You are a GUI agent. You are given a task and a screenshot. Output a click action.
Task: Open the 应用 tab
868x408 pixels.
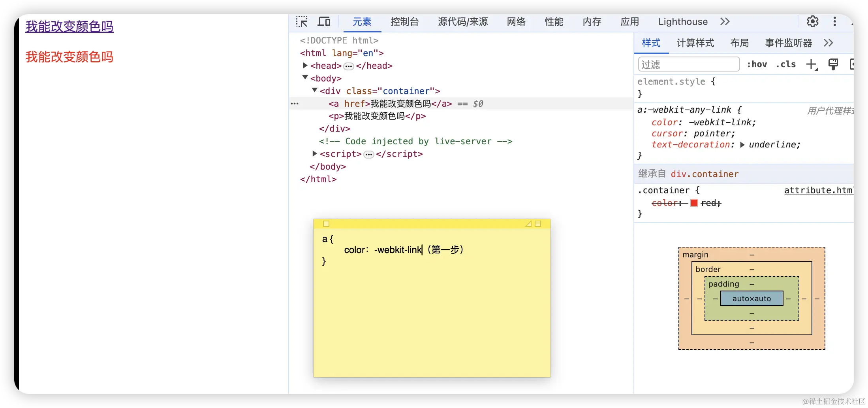(630, 22)
